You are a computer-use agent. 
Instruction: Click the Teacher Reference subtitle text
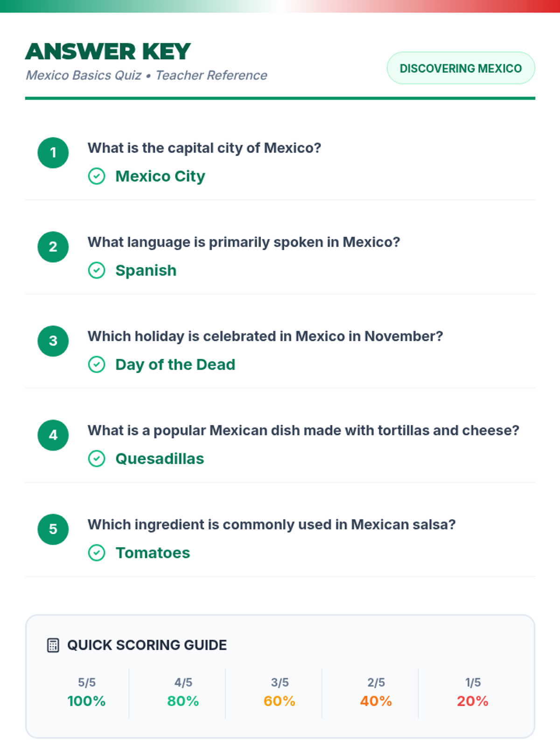[211, 75]
